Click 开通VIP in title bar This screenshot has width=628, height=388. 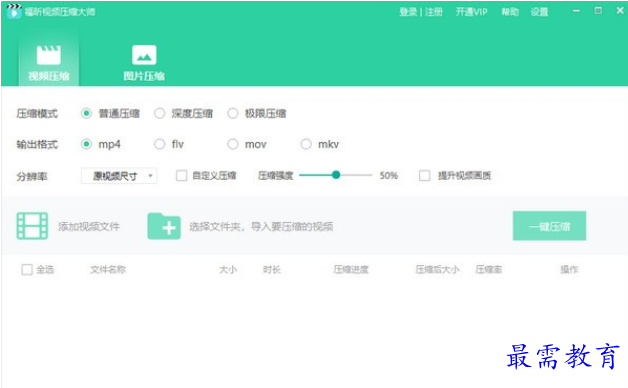471,12
